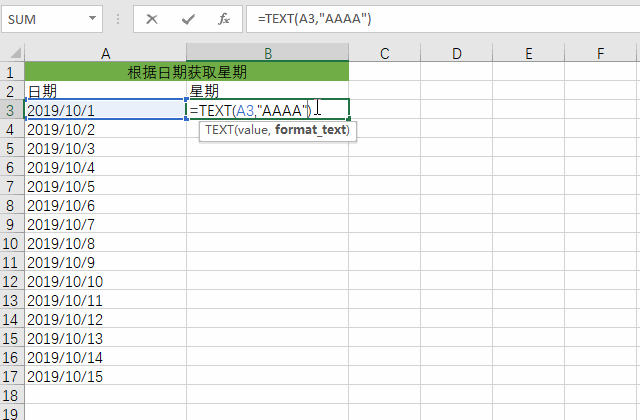Select column C header
The image size is (640, 420).
(384, 53)
